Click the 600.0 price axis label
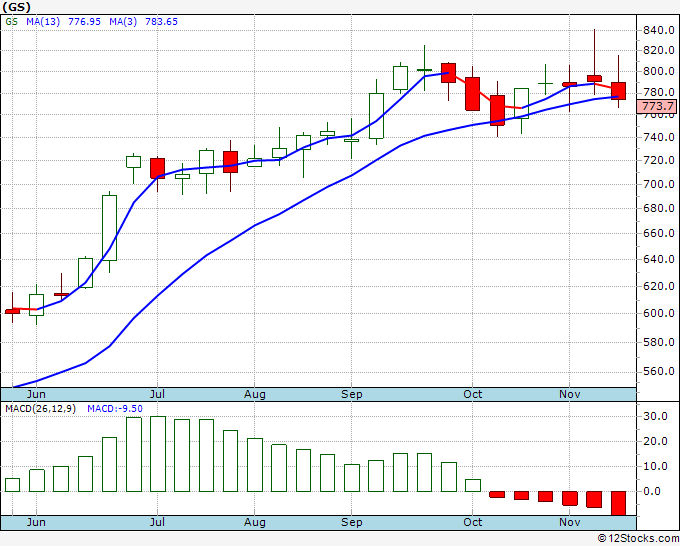This screenshot has height=546, width=680. [x=659, y=313]
